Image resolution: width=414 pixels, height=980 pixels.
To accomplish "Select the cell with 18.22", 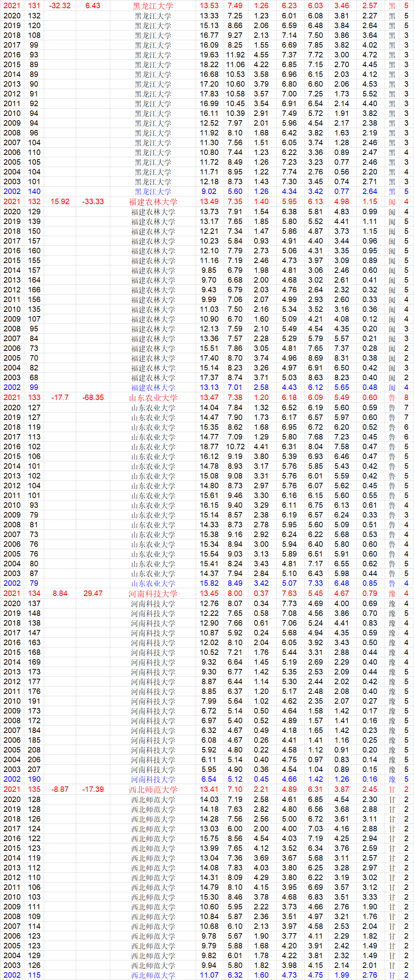I will coord(209,64).
